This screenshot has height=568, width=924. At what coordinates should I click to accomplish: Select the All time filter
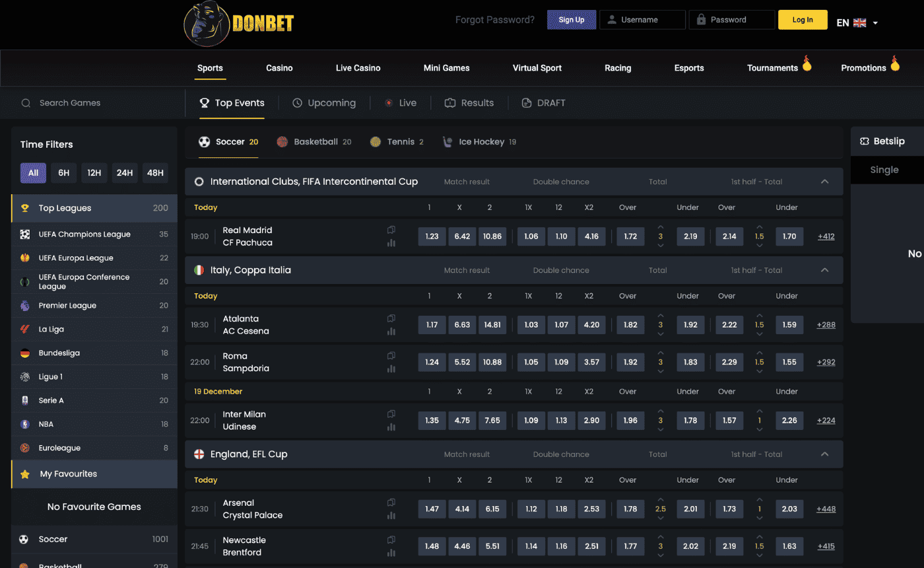pos(33,173)
